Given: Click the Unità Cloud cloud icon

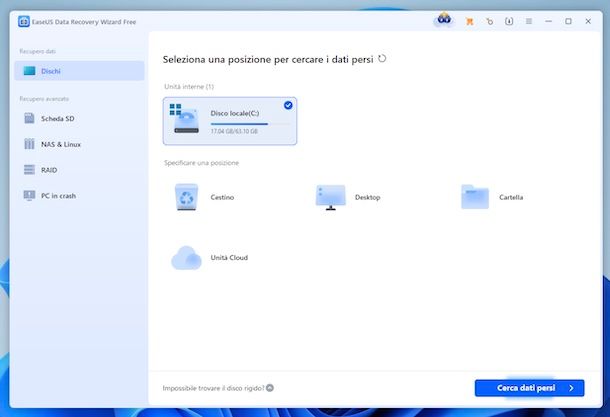Looking at the screenshot, I should click(186, 258).
